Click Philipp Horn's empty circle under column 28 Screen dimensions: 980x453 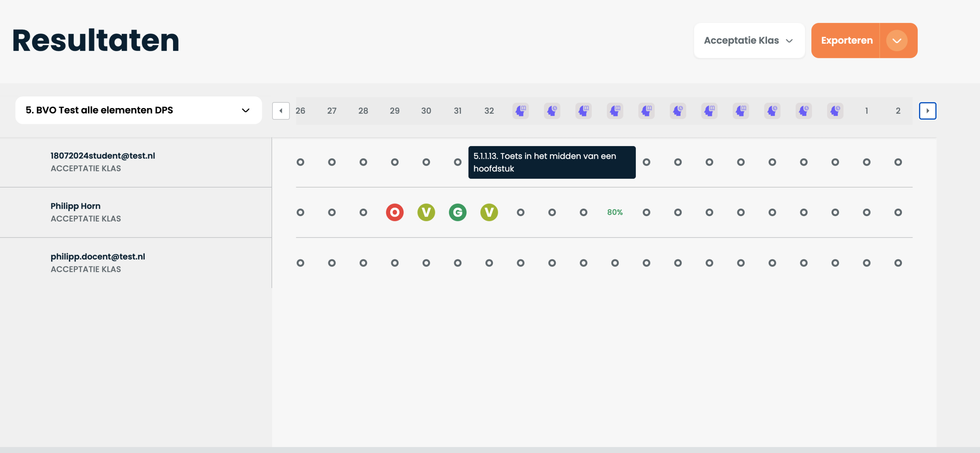[363, 212]
